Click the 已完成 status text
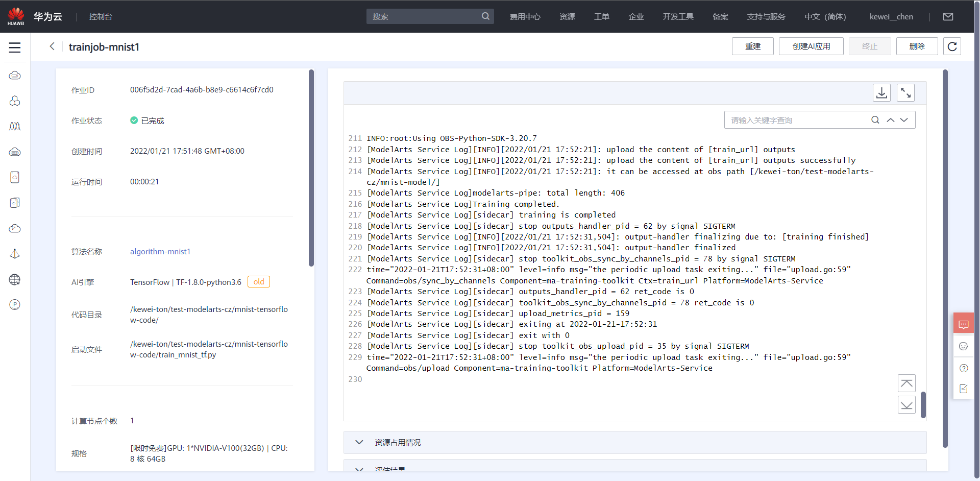The image size is (980, 481). [153, 121]
